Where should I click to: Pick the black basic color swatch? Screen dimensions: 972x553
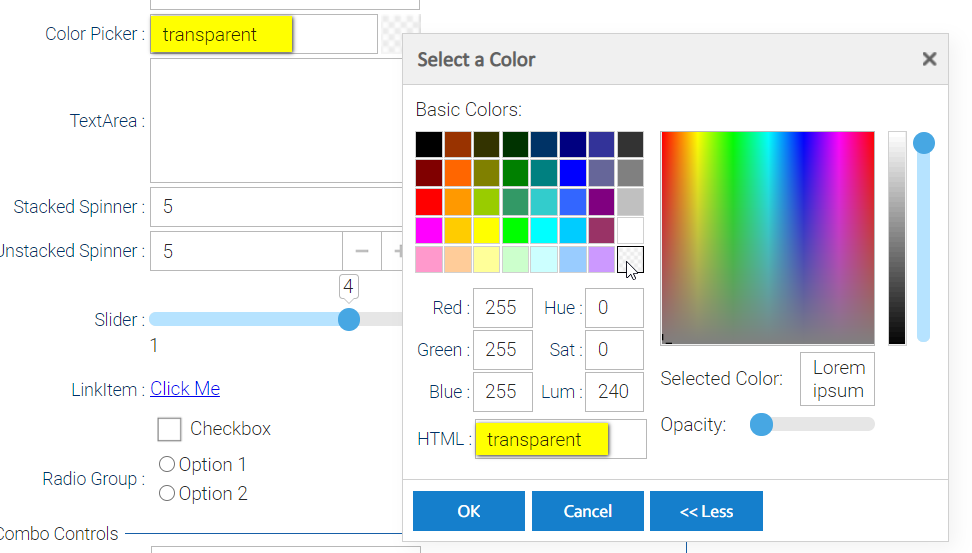pos(429,144)
